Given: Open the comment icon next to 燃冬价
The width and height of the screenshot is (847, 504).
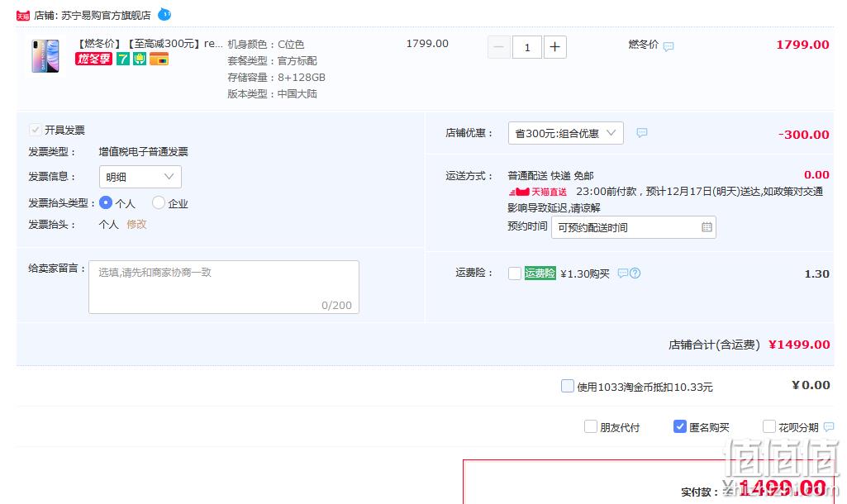Looking at the screenshot, I should pyautogui.click(x=669, y=46).
